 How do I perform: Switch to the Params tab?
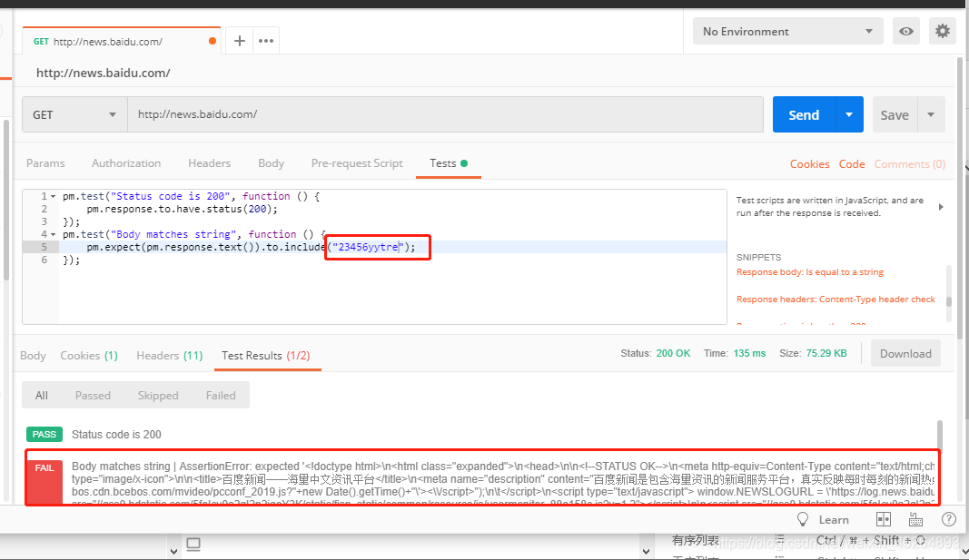45,163
